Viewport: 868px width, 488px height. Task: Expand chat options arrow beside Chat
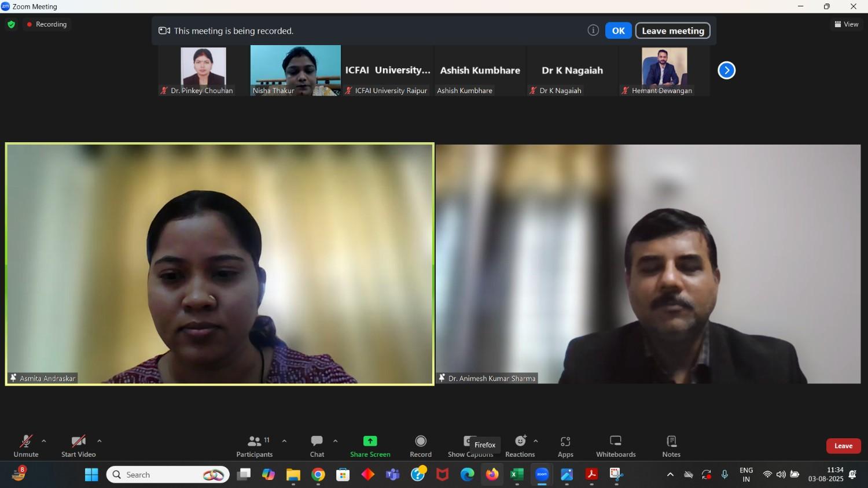click(x=335, y=441)
